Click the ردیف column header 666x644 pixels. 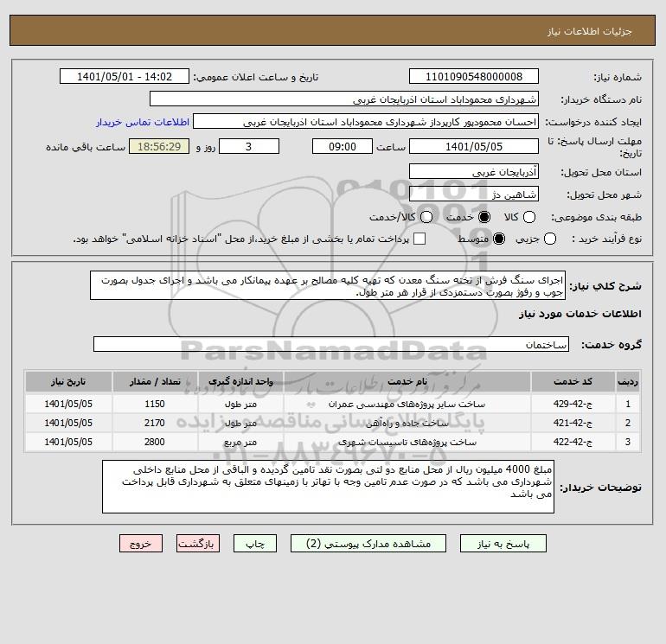coord(628,381)
